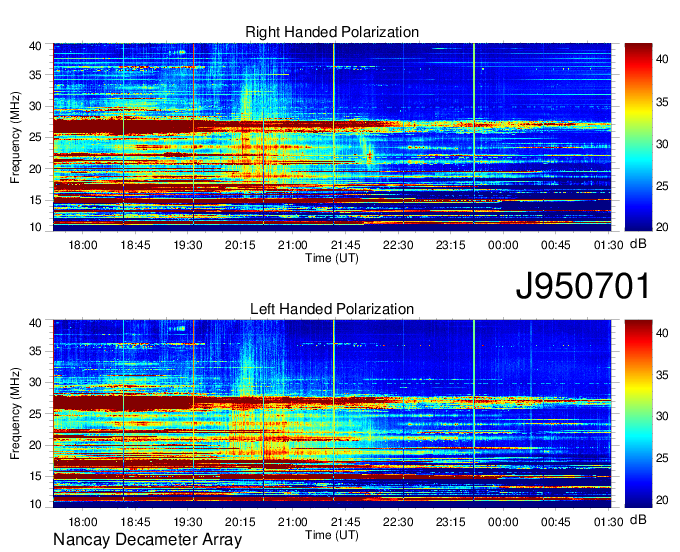The image size is (680, 552).
Task: Click the 40 MHz frequency tick of the Left Handed plot
Action: point(36,323)
